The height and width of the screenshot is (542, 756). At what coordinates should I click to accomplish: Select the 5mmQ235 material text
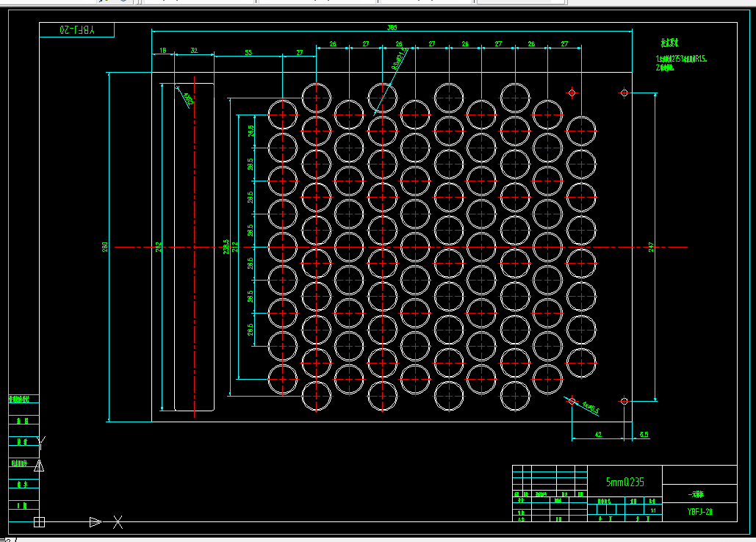[624, 482]
